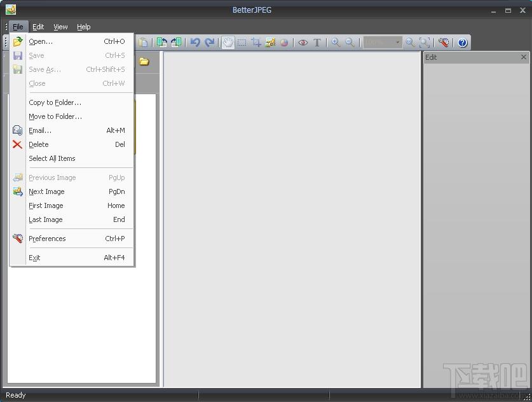Select the Crop tool icon
Screen dimensions: 532x402
pyautogui.click(x=256, y=43)
